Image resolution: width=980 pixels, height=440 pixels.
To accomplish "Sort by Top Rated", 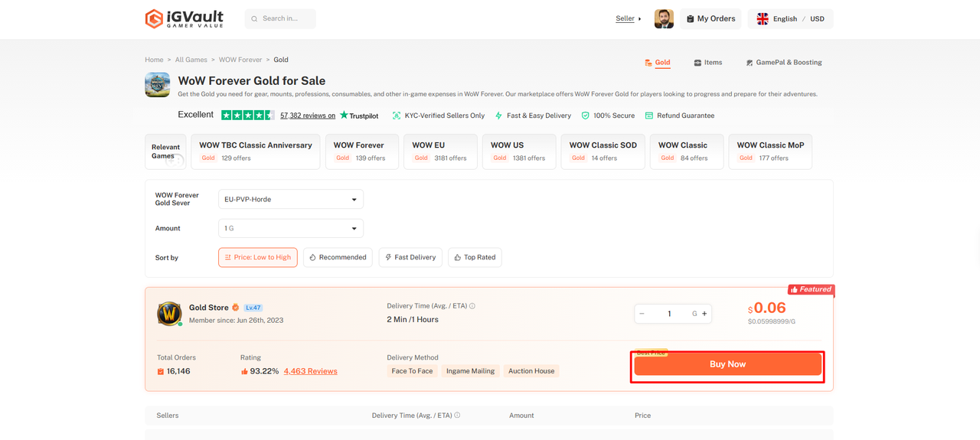I will [x=475, y=257].
